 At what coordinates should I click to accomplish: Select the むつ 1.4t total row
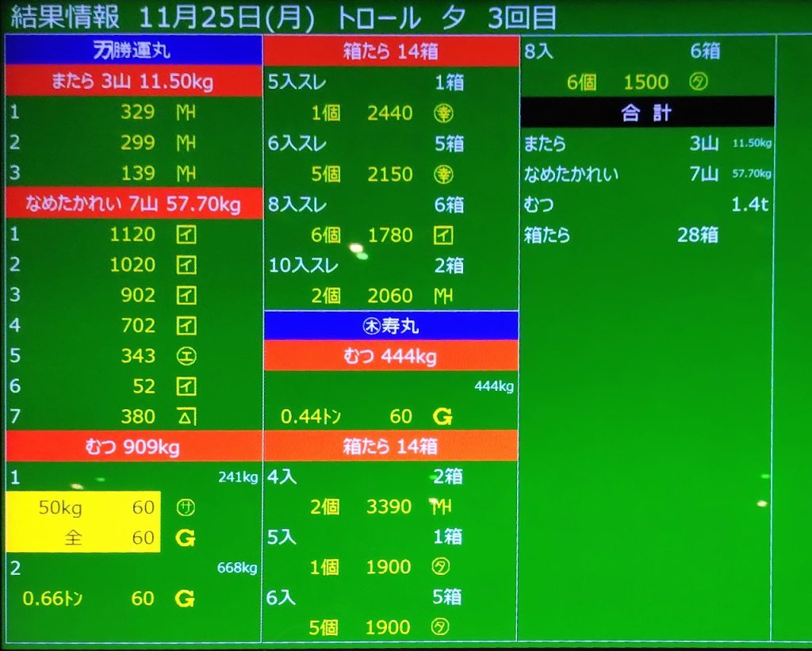(646, 205)
